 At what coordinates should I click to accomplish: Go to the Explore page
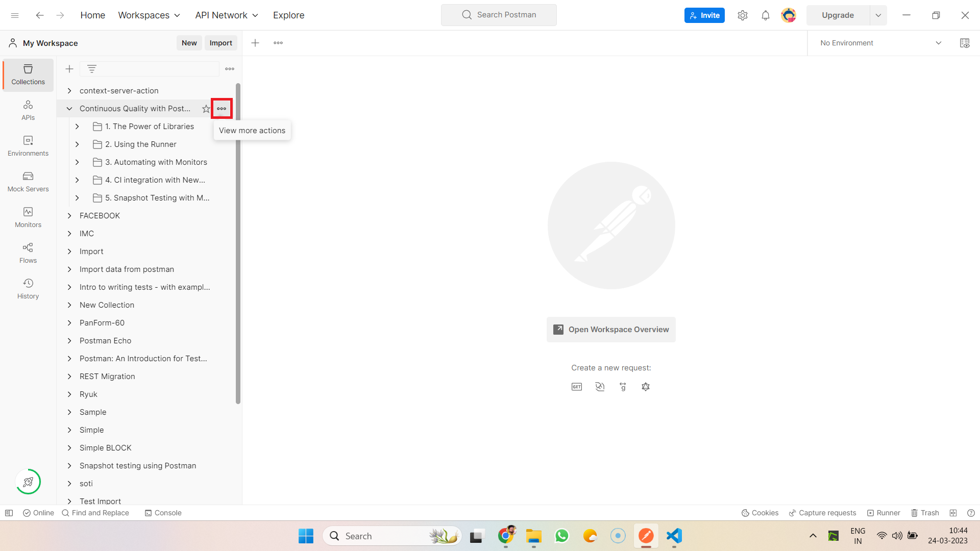click(288, 15)
